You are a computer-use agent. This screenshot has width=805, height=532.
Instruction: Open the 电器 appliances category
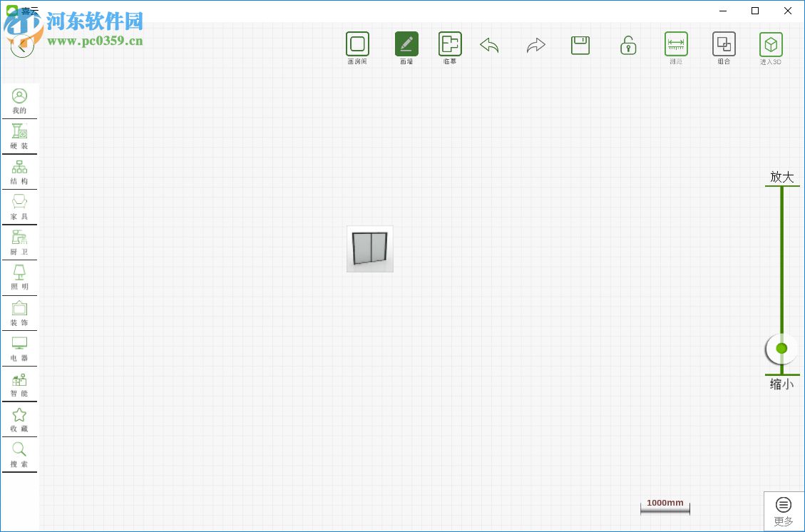pyautogui.click(x=19, y=349)
